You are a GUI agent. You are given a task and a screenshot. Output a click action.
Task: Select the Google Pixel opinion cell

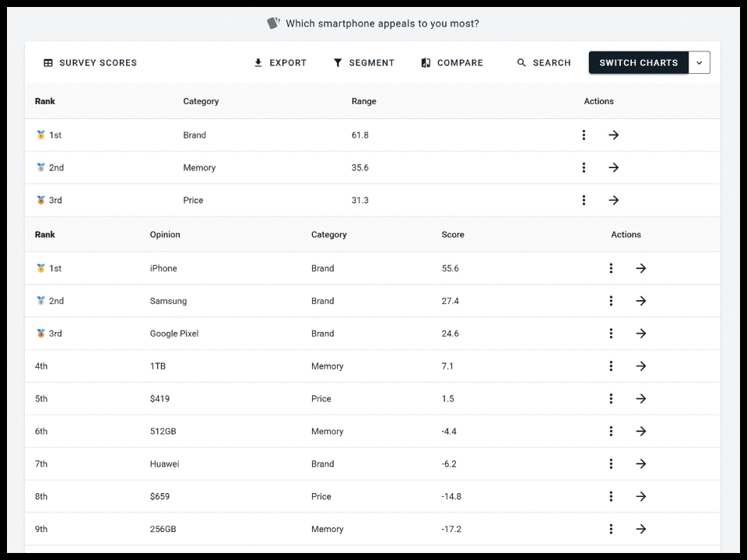pos(174,334)
